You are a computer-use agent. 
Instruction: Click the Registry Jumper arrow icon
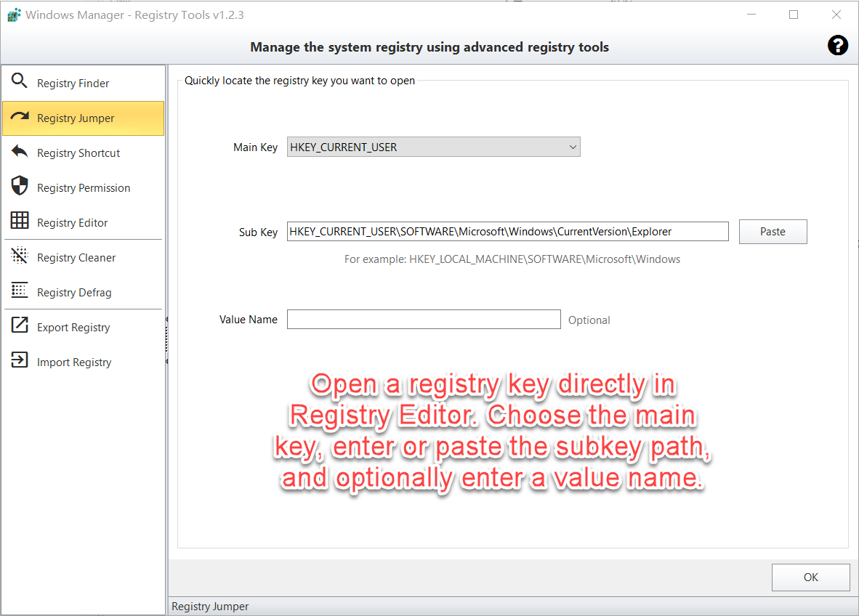[x=20, y=116]
